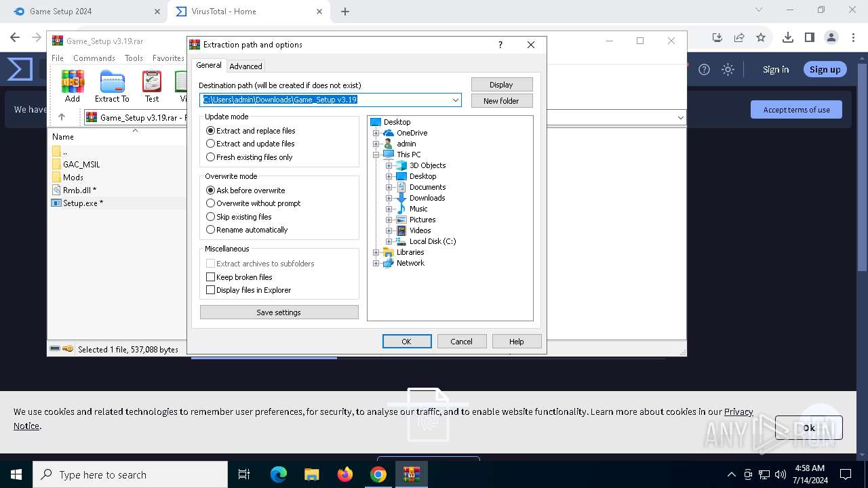This screenshot has height=488, width=868.
Task: Open the dialog help question mark
Action: (500, 45)
